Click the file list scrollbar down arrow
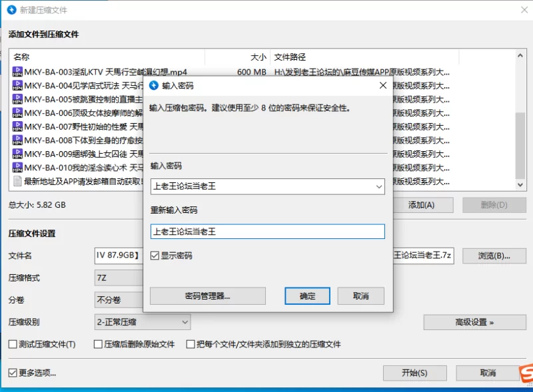 click(x=520, y=185)
